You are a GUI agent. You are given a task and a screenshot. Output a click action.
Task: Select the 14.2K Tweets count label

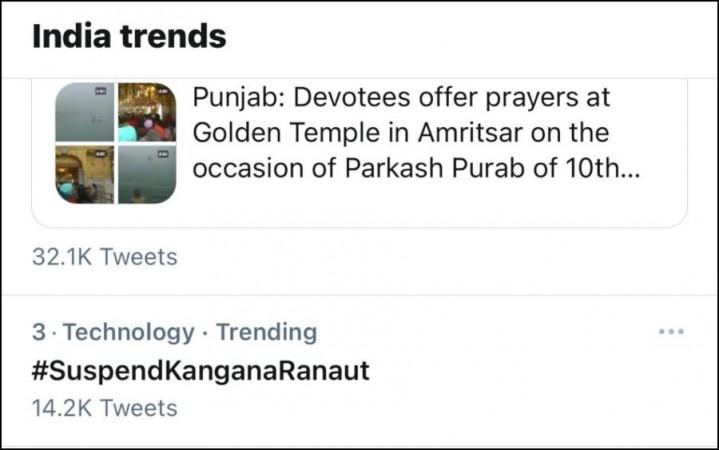(105, 408)
